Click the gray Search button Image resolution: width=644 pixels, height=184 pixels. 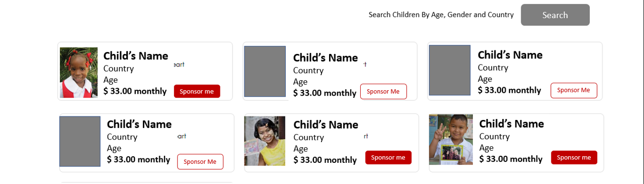click(555, 15)
